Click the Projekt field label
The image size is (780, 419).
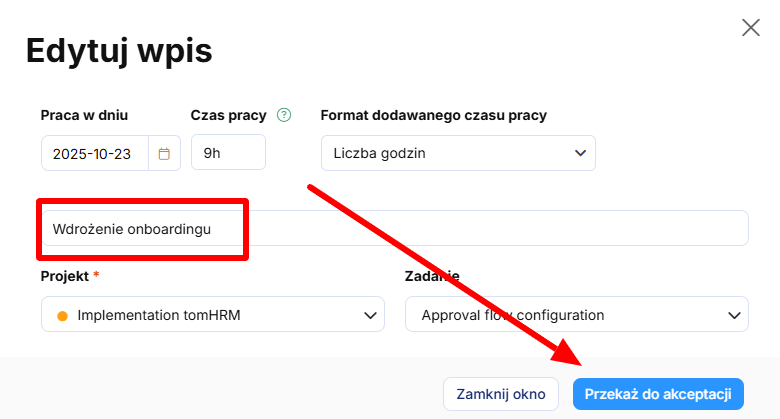[64, 275]
